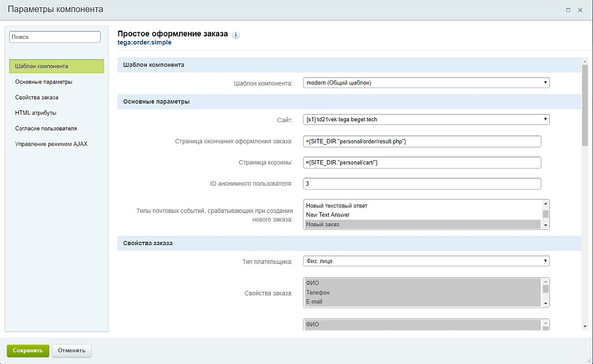
Task: Click the Отменить button
Action: 71,351
